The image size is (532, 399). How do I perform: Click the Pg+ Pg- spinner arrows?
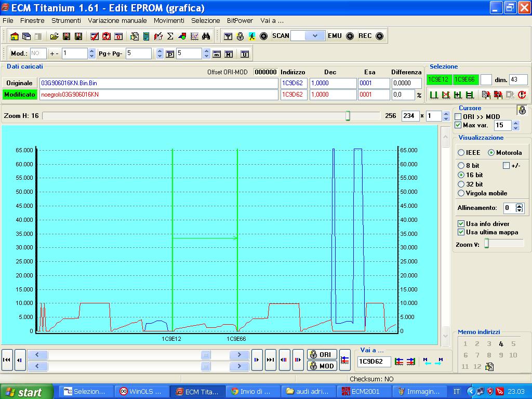click(160, 54)
